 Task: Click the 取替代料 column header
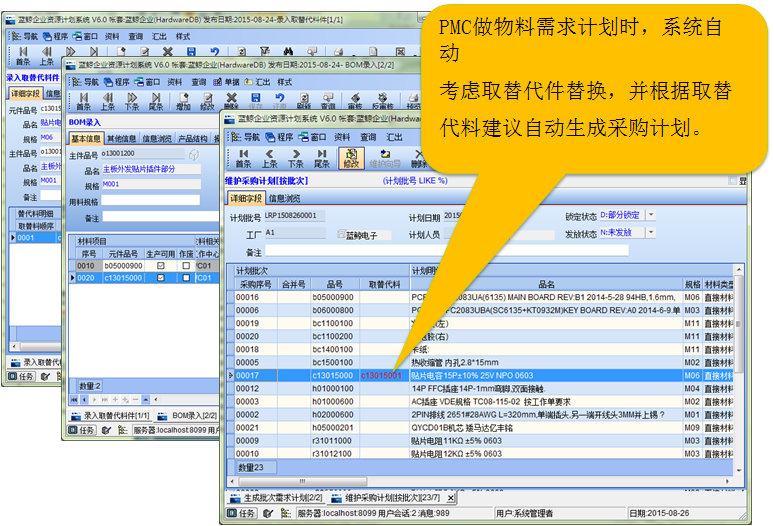click(x=385, y=285)
